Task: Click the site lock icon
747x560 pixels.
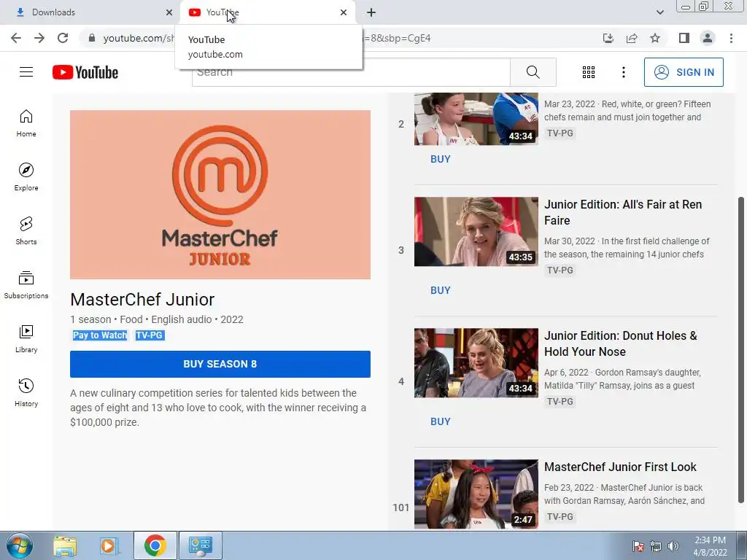Action: (92, 38)
